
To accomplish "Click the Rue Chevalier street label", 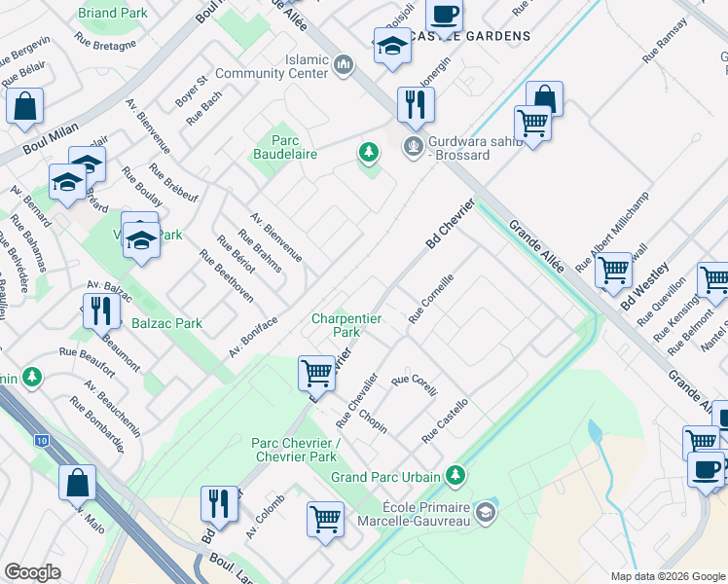I will 356,400.
